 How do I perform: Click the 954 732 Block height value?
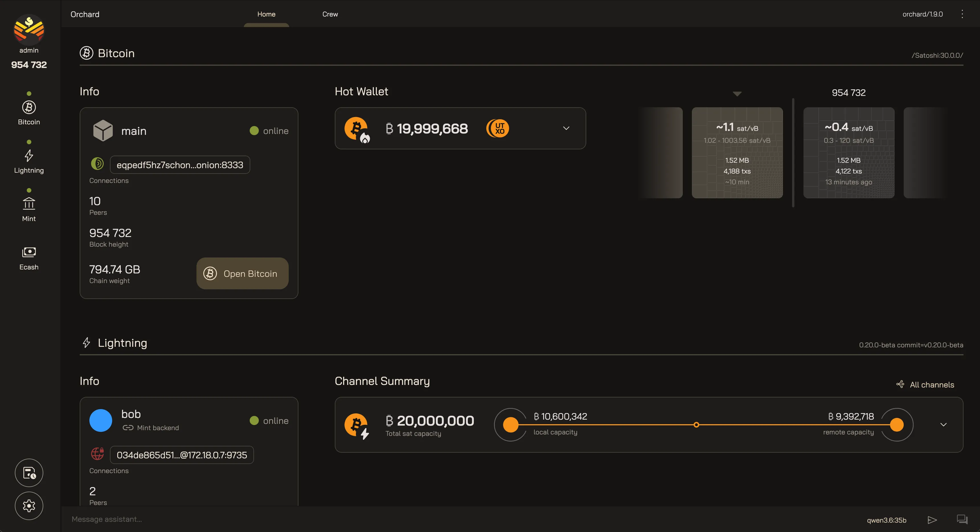pos(110,233)
